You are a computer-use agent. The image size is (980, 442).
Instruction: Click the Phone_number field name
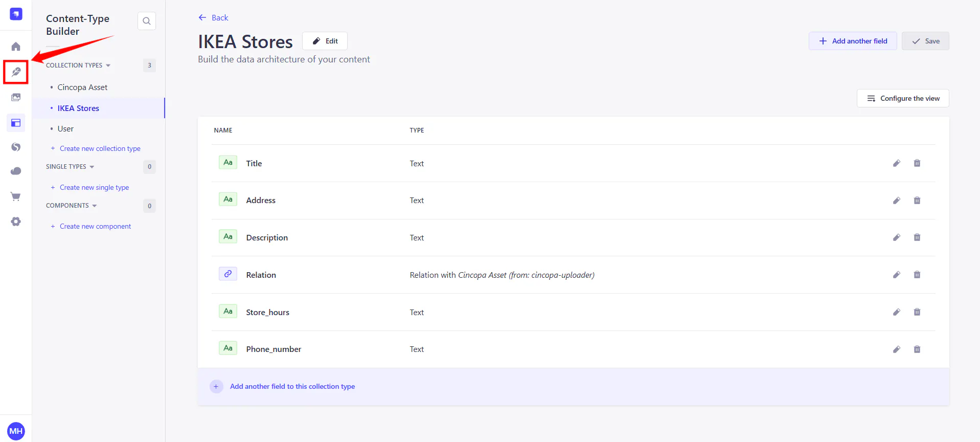coord(274,349)
